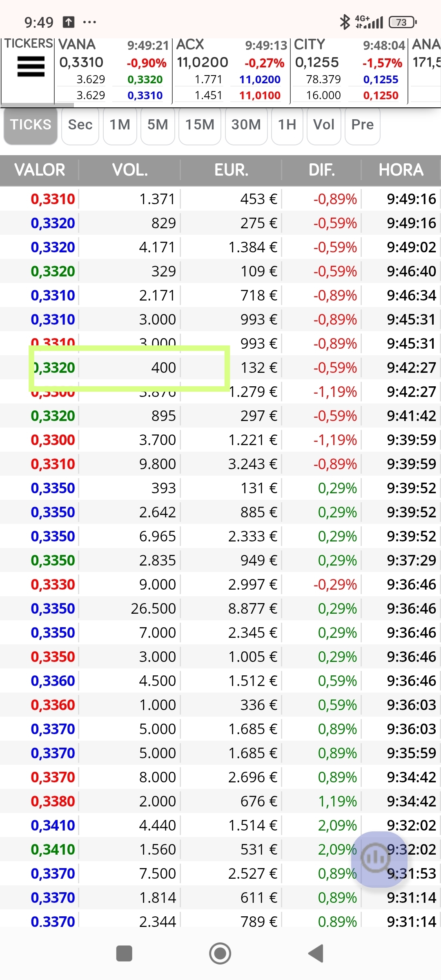441x980 pixels.
Task: Tap the three dots in status bar
Action: (89, 22)
